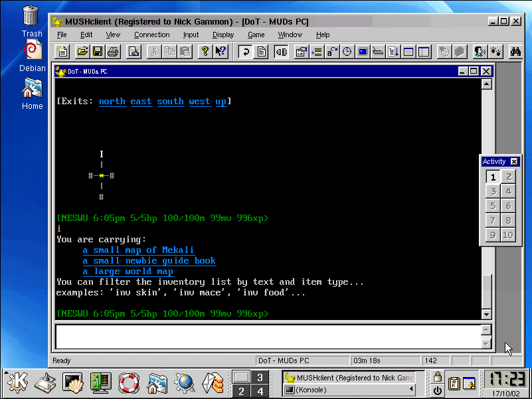Screen dimensions: 532x399
Task: Click the 'north' exit link
Action: (112, 102)
